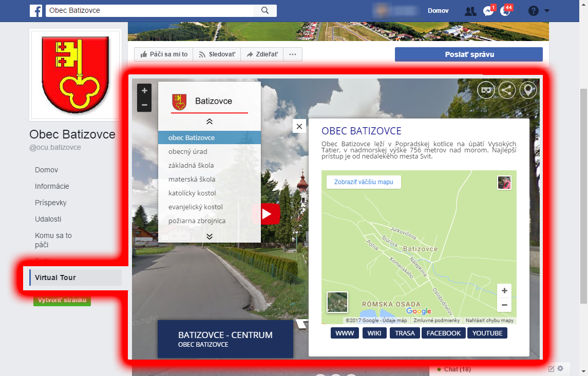Click 'Zobraziť väčšiu mapu' link

(364, 182)
